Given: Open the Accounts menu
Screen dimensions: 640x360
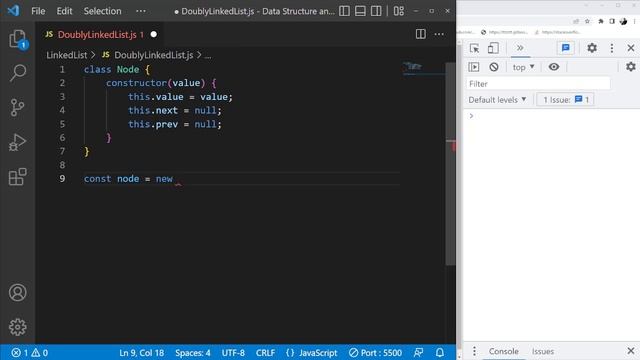Looking at the screenshot, I should point(18,293).
